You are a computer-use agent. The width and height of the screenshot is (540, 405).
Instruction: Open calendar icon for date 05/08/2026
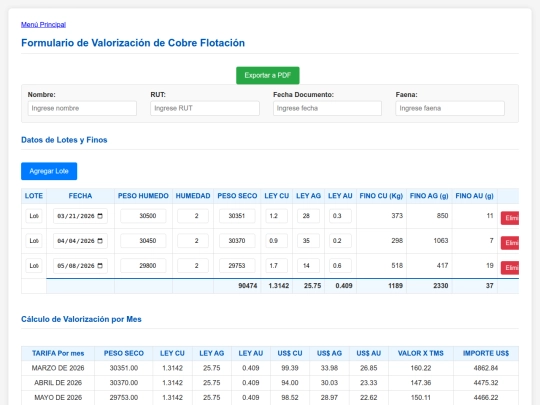(100, 266)
